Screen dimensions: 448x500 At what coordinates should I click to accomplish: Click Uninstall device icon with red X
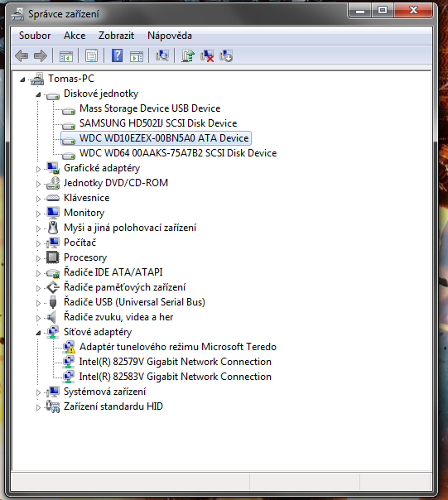click(207, 56)
